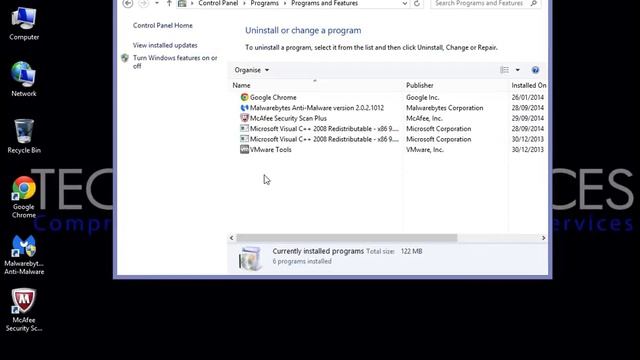This screenshot has height=360, width=640.
Task: Click the VMware Tools list icon
Action: pos(244,149)
